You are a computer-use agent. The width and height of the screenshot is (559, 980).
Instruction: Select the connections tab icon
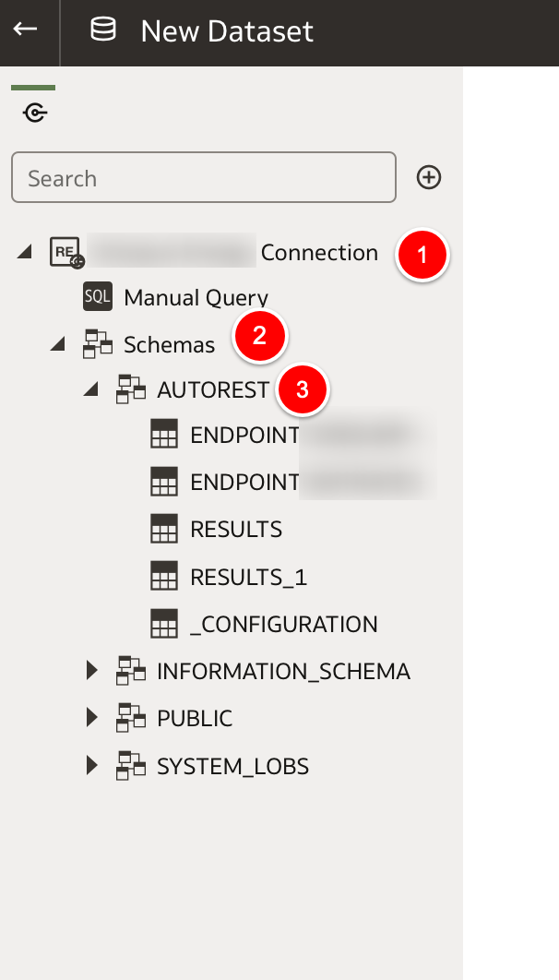point(35,114)
